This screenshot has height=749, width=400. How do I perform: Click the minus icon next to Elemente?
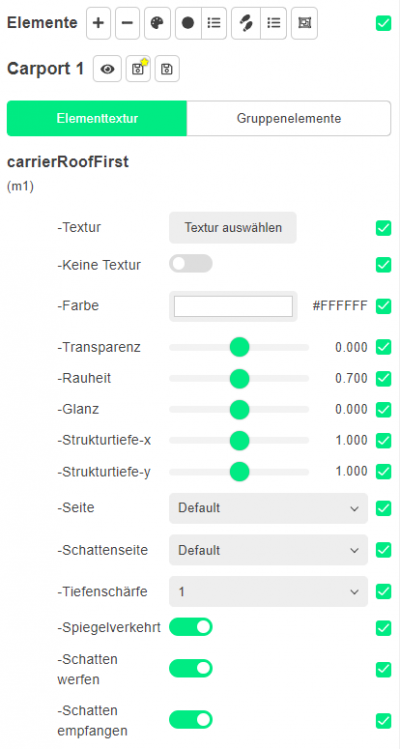click(128, 23)
